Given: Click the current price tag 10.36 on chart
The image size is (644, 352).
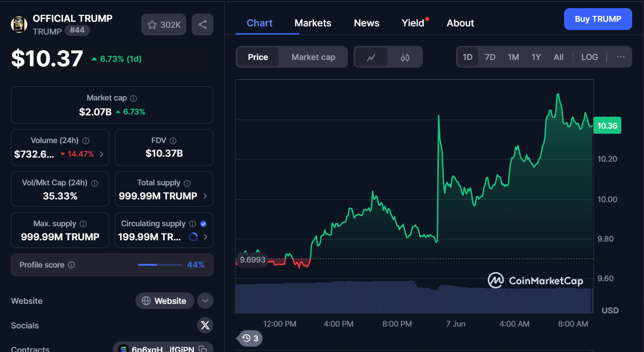Looking at the screenshot, I should (x=607, y=126).
